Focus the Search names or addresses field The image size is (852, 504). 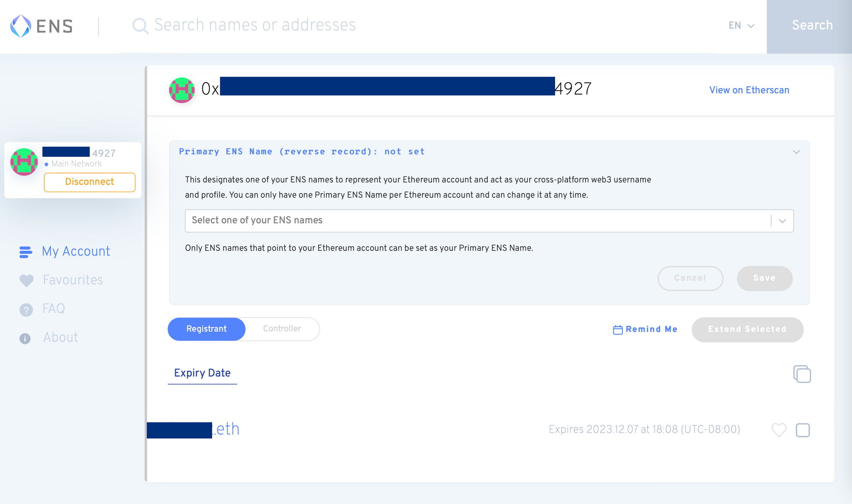coord(383,26)
